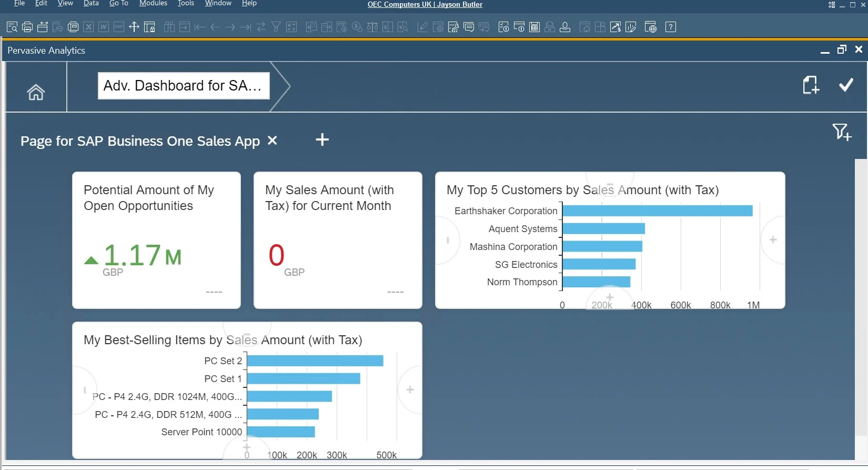Screen dimensions: 868x470
Task: Click plus handle right of Top 5 Customers chart
Action: tap(773, 240)
